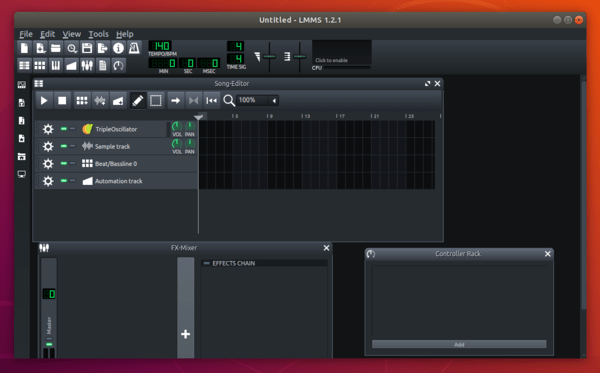
Task: Show the Song-Editor from main toolbar
Action: click(x=24, y=65)
